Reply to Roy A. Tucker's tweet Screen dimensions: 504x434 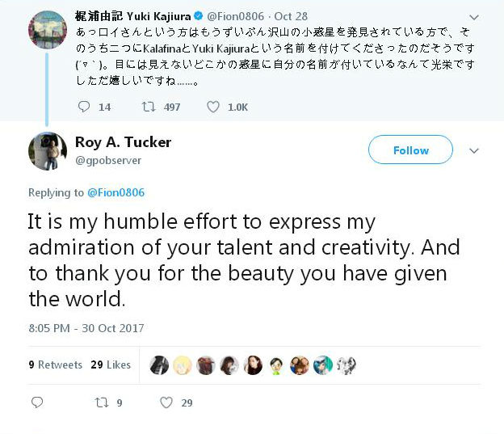click(37, 402)
